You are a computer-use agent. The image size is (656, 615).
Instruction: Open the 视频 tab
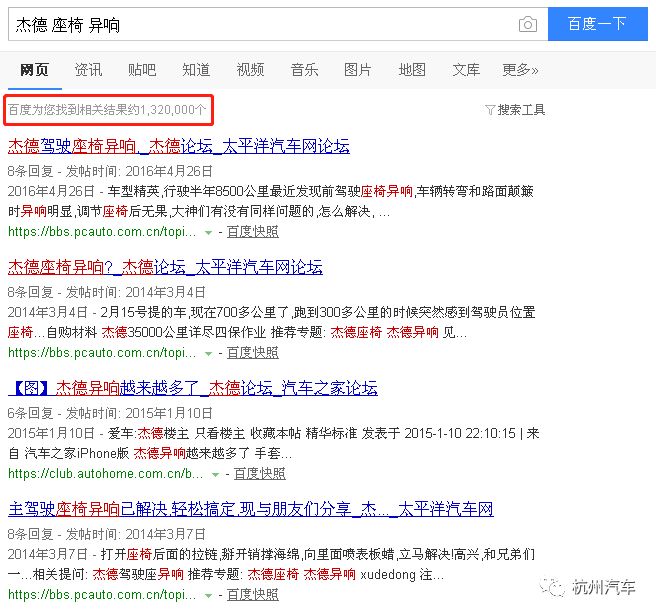point(250,69)
